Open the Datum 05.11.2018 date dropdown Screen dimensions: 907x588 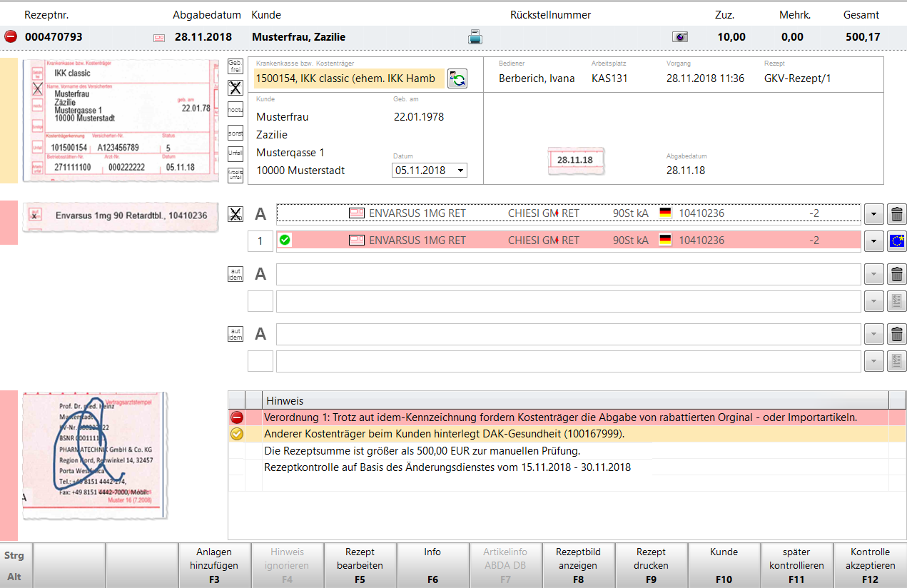pyautogui.click(x=460, y=171)
